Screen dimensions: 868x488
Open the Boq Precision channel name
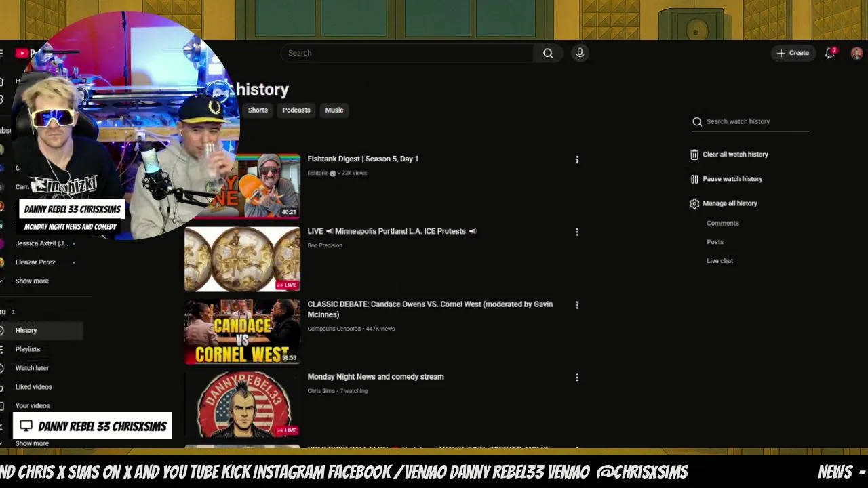325,246
